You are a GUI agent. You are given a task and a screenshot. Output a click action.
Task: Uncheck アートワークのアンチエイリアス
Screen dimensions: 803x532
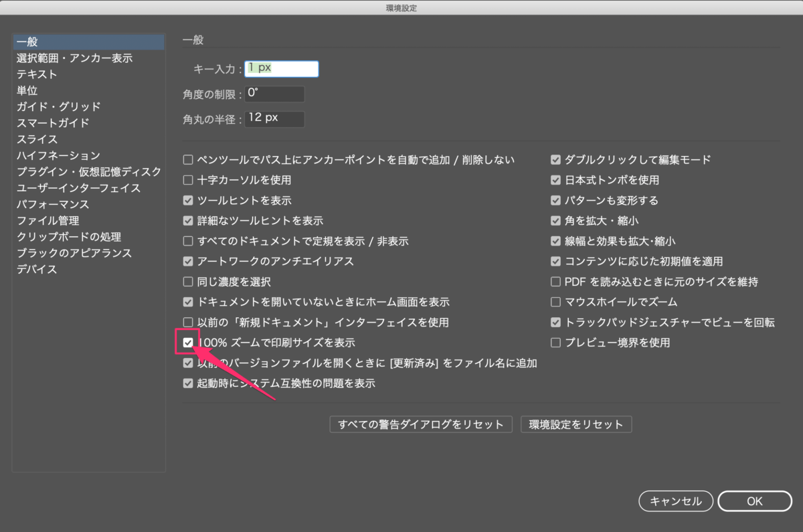[x=188, y=261]
